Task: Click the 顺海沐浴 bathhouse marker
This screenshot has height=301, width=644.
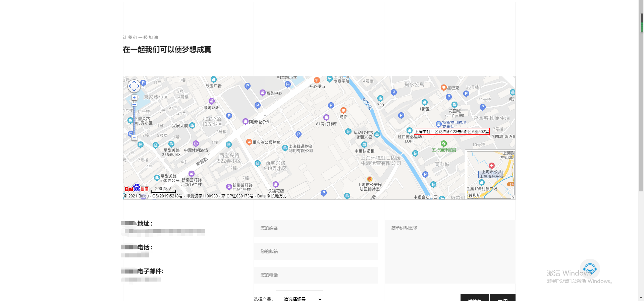Action: (x=212, y=101)
